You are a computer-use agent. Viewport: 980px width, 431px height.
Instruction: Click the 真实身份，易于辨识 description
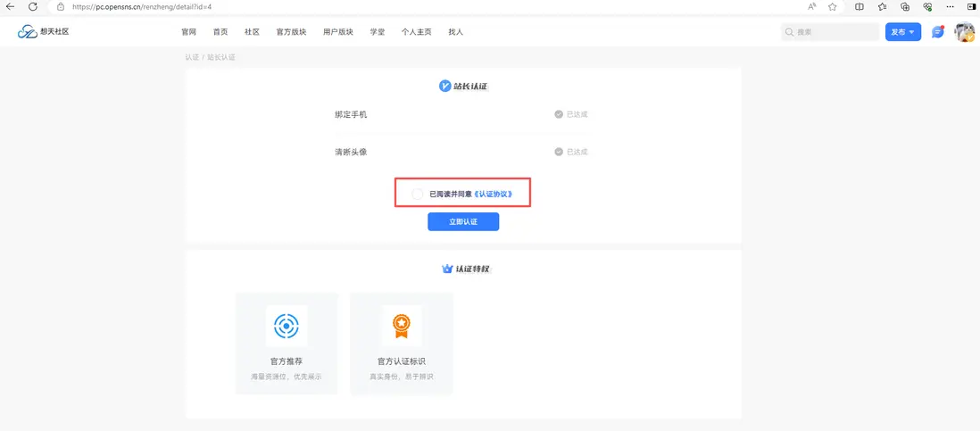(402, 377)
